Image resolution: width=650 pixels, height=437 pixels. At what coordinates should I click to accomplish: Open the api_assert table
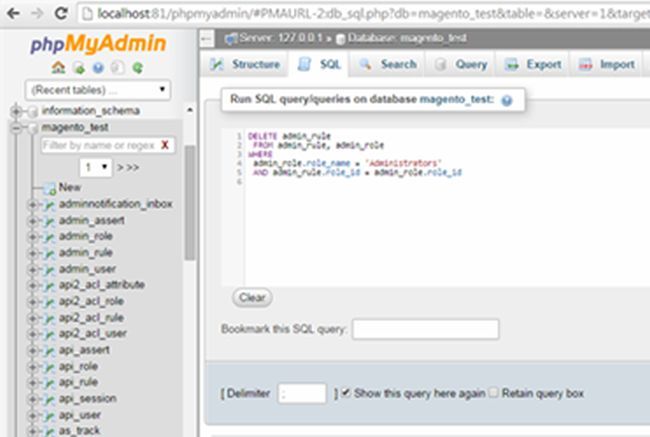click(x=84, y=350)
